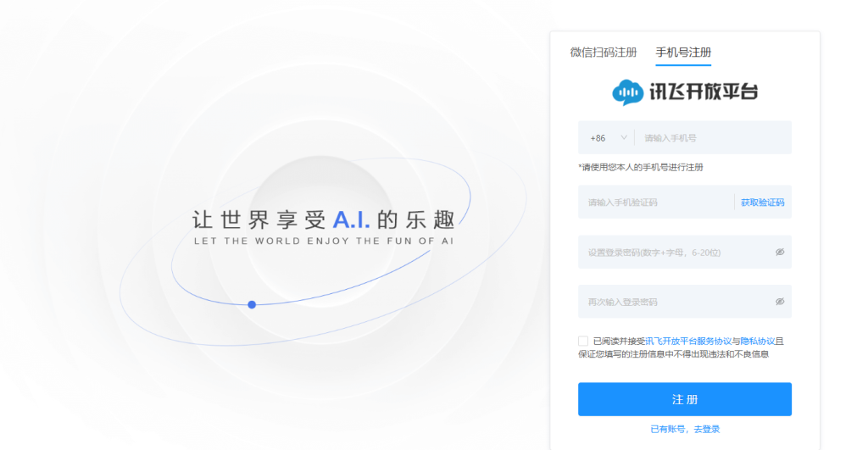Open the 隐私协议 link
868x450 pixels.
point(757,341)
